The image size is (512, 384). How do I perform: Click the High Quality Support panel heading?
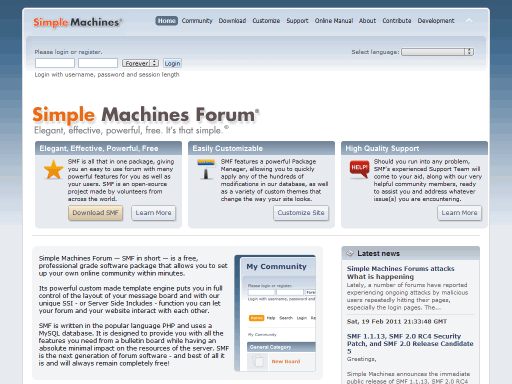click(382, 148)
